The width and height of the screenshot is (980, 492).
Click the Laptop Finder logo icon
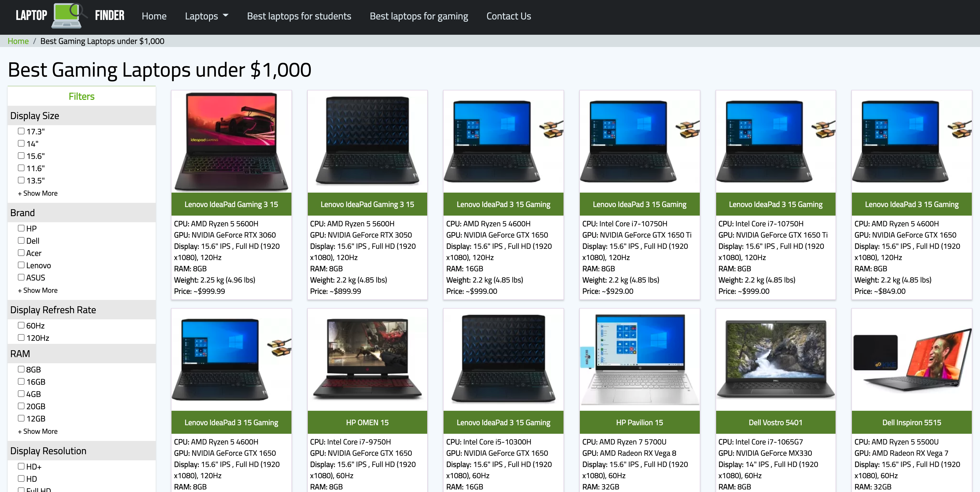pos(70,16)
